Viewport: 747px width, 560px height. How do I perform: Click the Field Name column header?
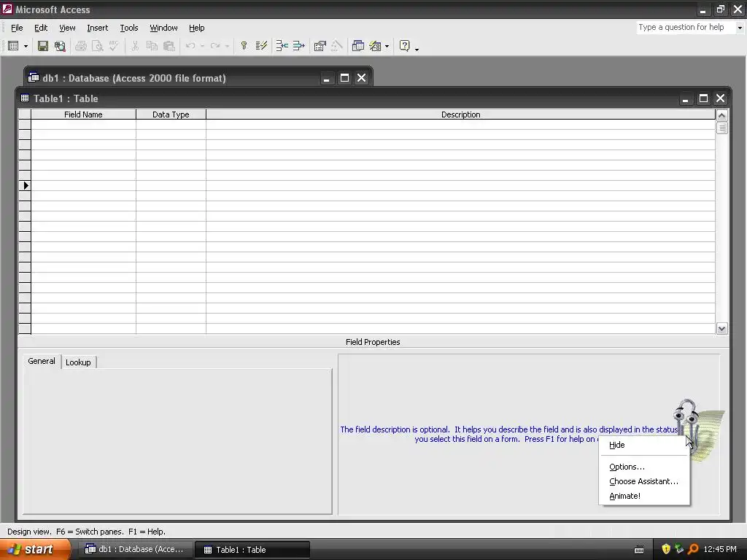83,114
